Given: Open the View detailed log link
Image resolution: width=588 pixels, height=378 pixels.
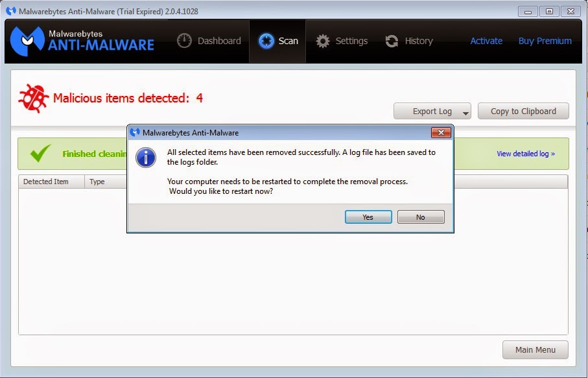Looking at the screenshot, I should 526,154.
